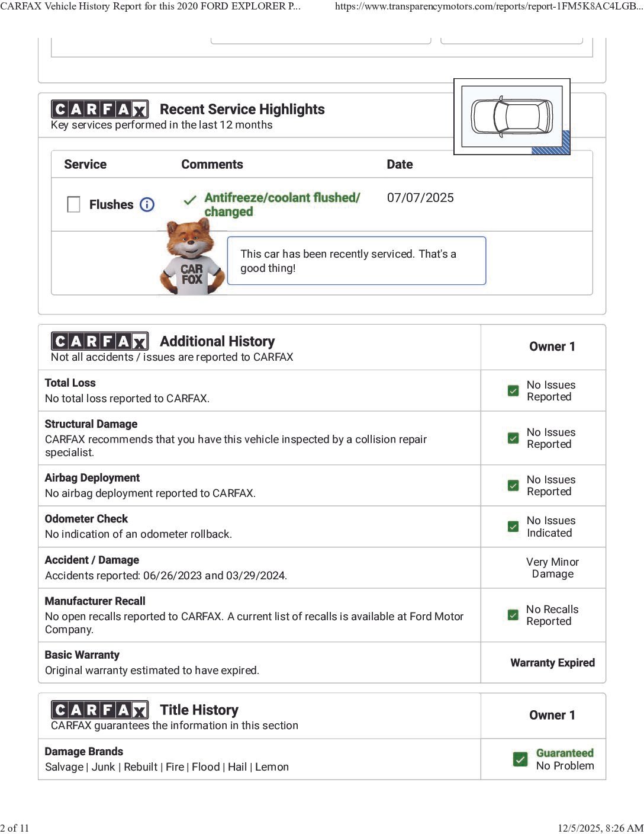Click the info icon beside Flushes
644x834 pixels.
tap(147, 204)
